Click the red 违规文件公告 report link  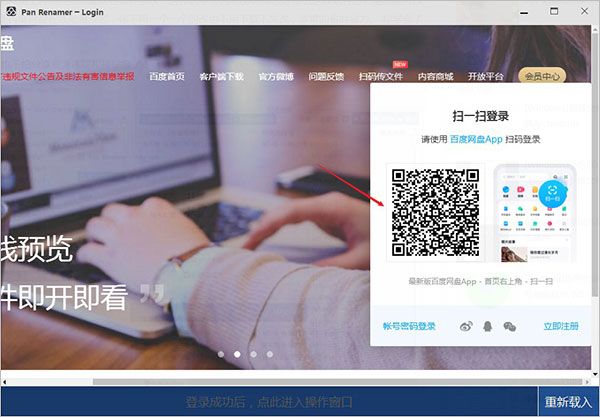pyautogui.click(x=68, y=77)
